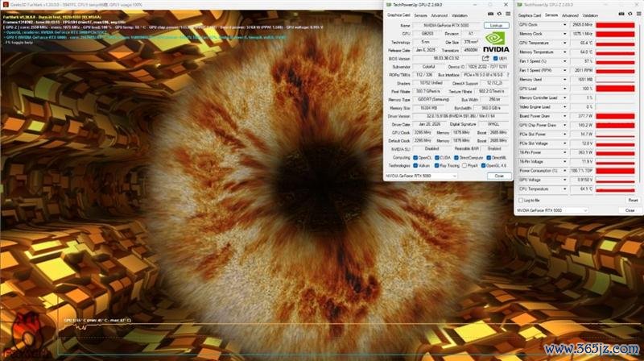Switch to Advanced tab in Sensors window
Viewport: 644px width, 361px height.
pos(570,15)
